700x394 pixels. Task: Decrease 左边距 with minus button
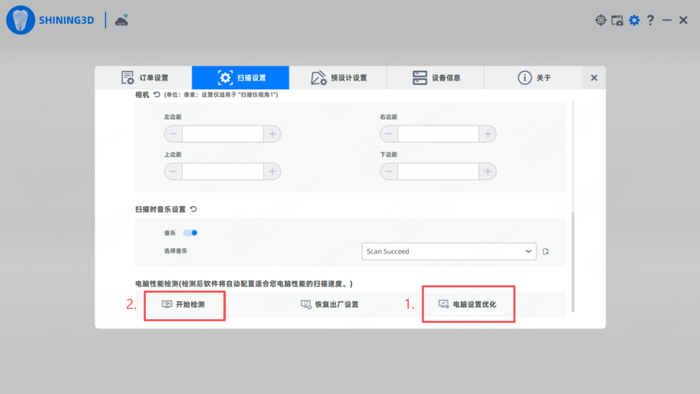tap(173, 134)
